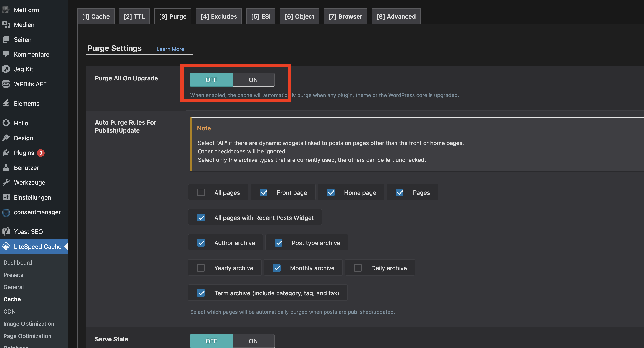Image resolution: width=644 pixels, height=348 pixels.
Task: Turn Purge All On Upgrade ON
Action: (x=253, y=80)
